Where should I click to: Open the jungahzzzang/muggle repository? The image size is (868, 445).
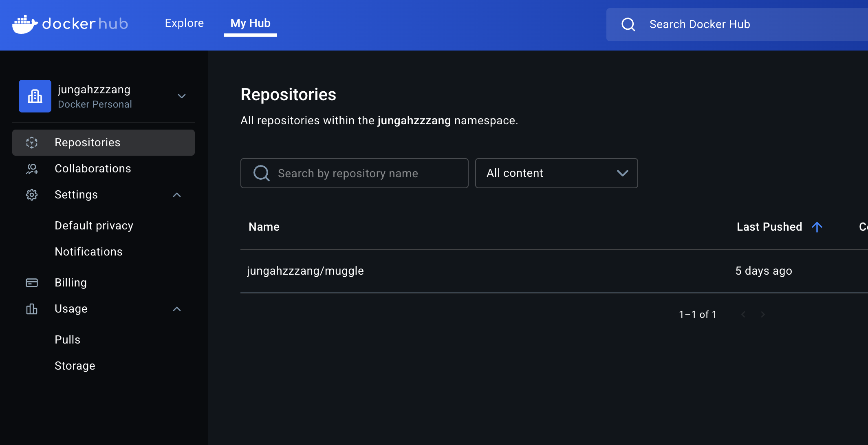(305, 271)
